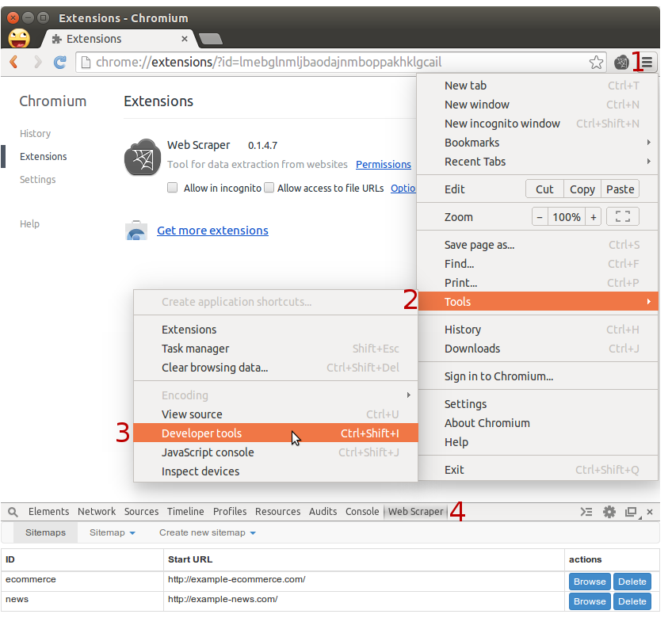
Task: Switch to the Console tab in DevTools
Action: pyautogui.click(x=362, y=512)
